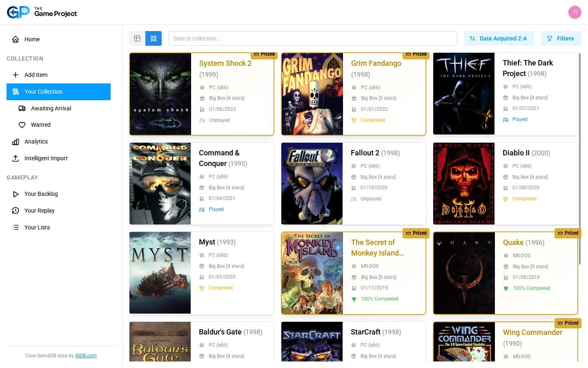
Task: Click Fallout 2 date acquired 01/10/2020
Action: pyautogui.click(x=374, y=188)
